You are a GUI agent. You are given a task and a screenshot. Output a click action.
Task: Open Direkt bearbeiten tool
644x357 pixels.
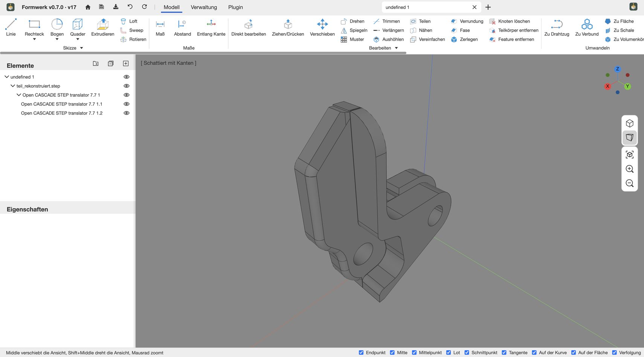click(249, 27)
